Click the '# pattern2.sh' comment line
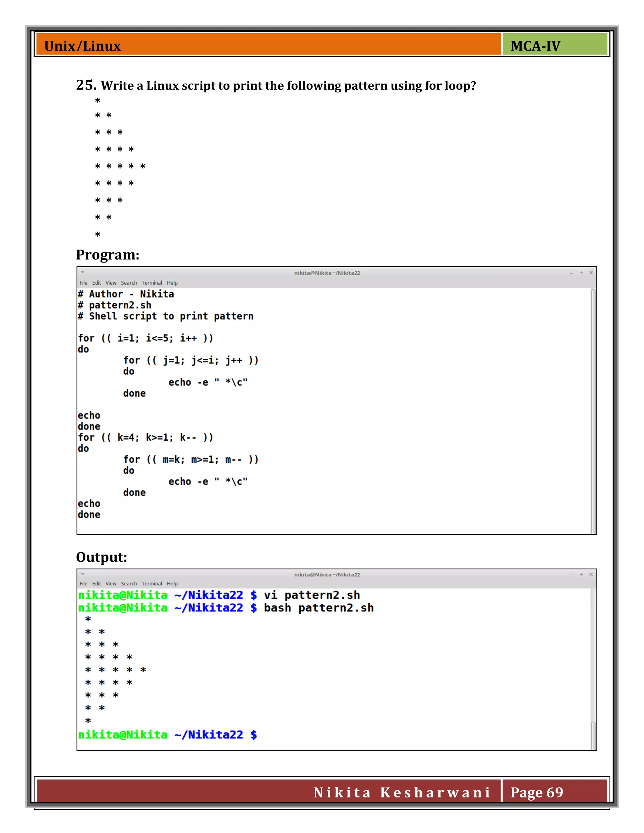This screenshot has height=833, width=644. [x=114, y=305]
